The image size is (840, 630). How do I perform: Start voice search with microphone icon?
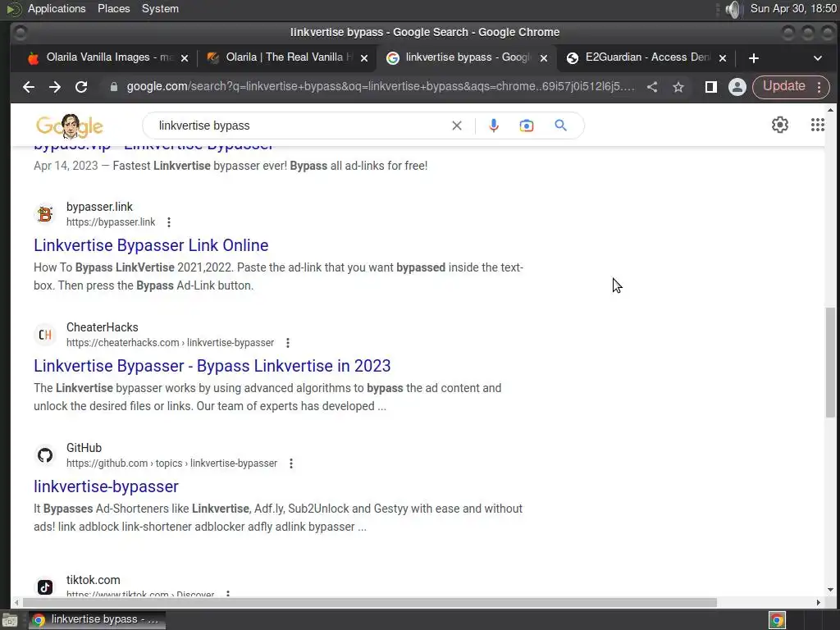pyautogui.click(x=493, y=126)
